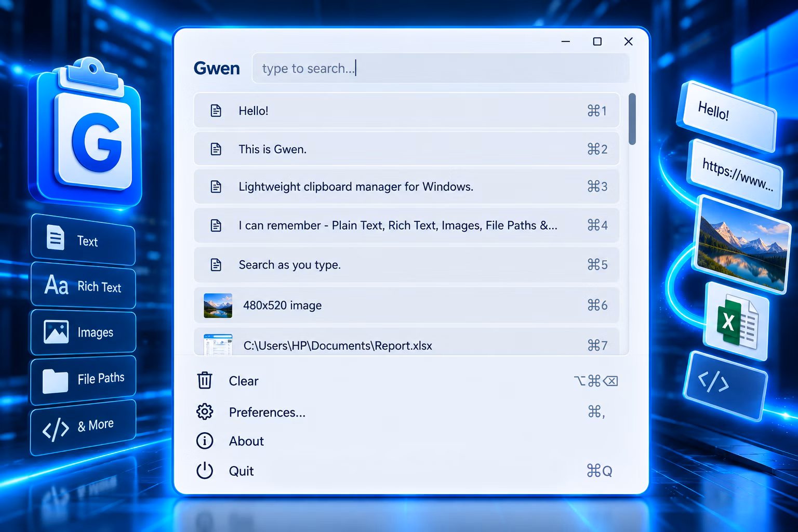Close the Gwen window
Screen dimensions: 798x532
point(629,42)
